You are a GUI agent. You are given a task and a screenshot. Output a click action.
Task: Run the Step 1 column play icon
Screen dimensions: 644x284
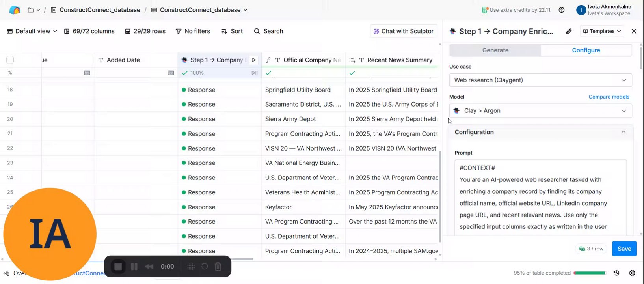coord(253,60)
